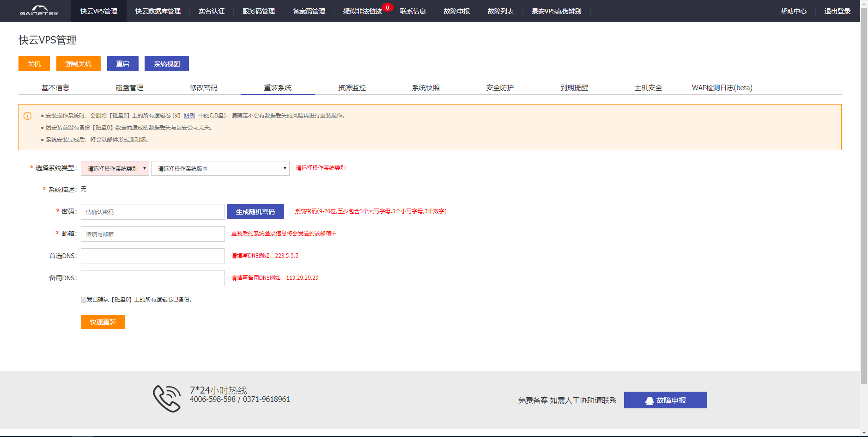Switch to the 到期提醒 tab
This screenshot has height=437, width=868.
click(x=574, y=87)
